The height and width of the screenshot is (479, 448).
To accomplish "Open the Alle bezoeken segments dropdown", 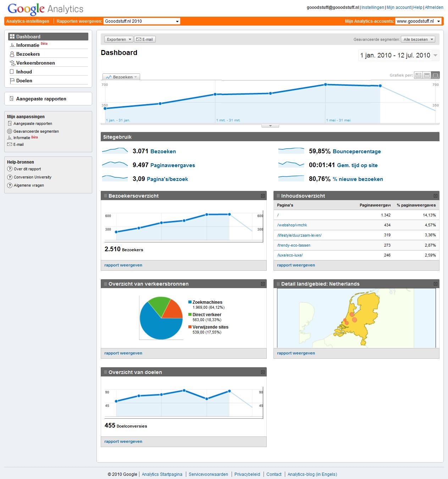I will point(418,39).
